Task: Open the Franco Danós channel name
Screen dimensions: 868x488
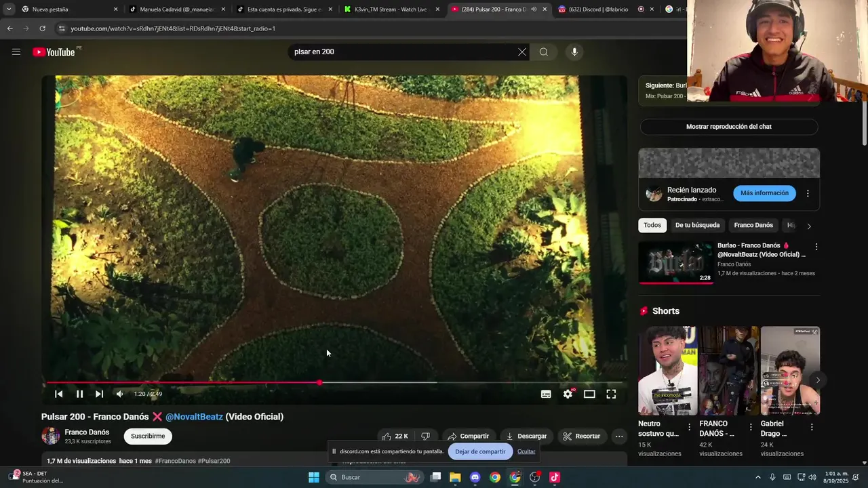Action: 87,432
